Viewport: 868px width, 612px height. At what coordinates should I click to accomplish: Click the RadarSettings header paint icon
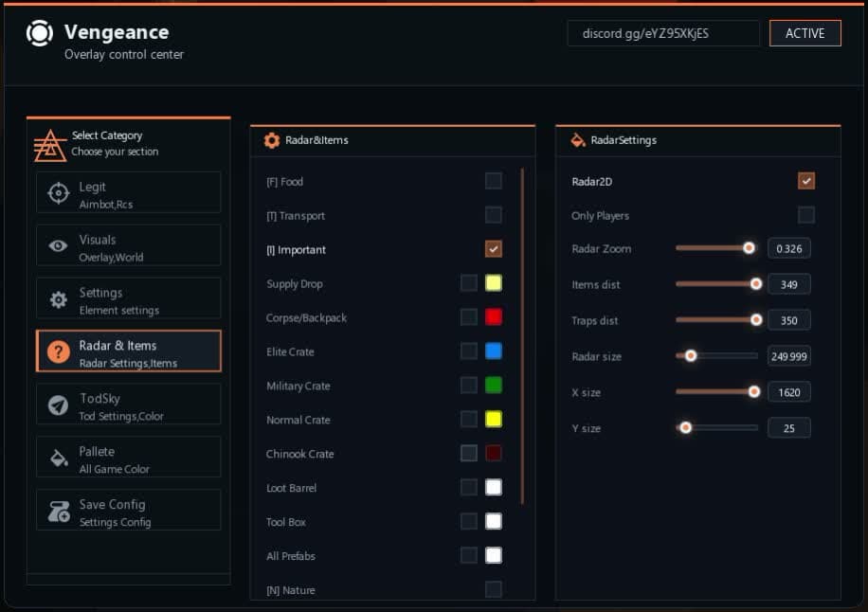pos(577,140)
